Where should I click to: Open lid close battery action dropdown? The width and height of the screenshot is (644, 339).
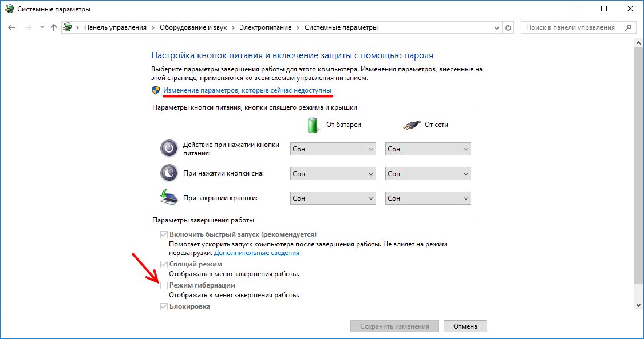333,198
